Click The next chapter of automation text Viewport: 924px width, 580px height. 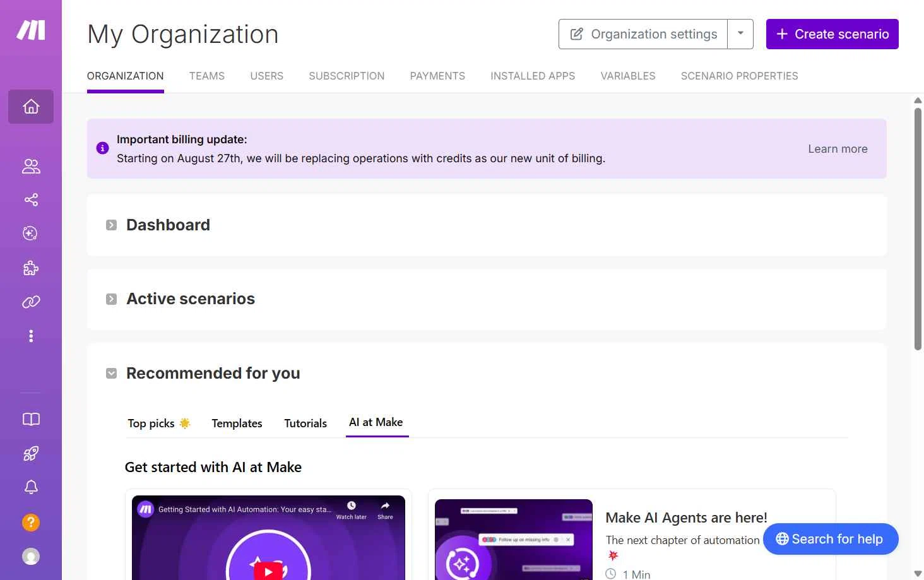pos(683,540)
